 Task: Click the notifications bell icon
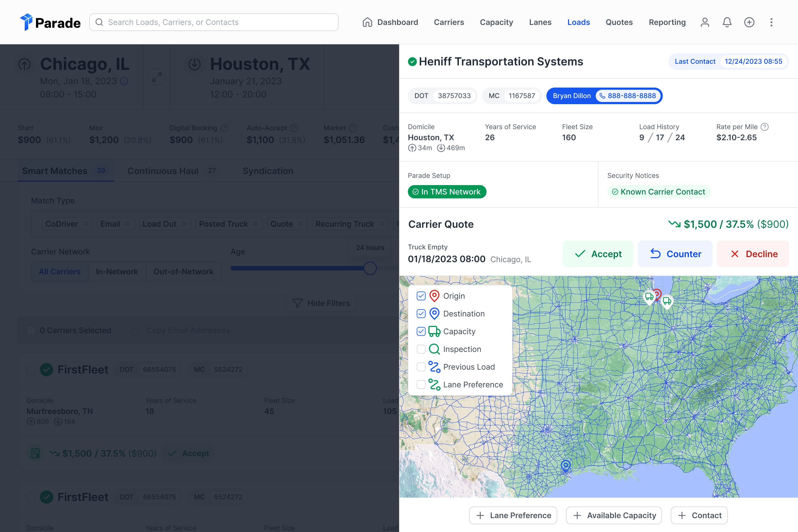click(727, 22)
